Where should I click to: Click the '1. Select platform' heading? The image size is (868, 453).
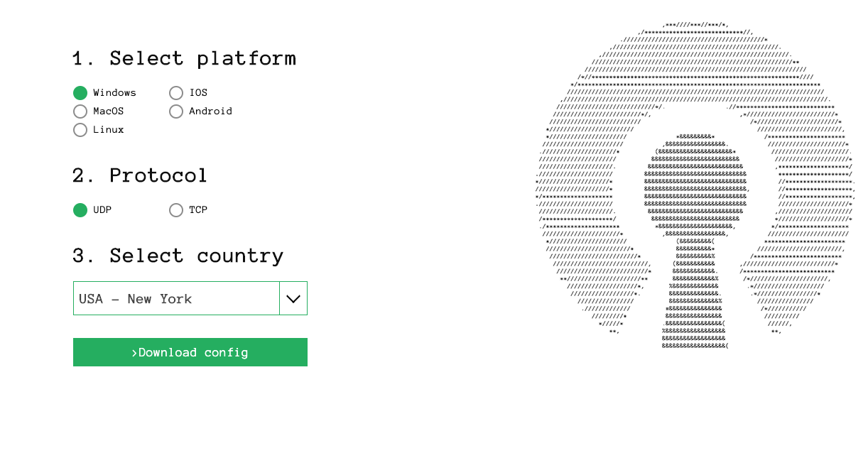tap(185, 58)
